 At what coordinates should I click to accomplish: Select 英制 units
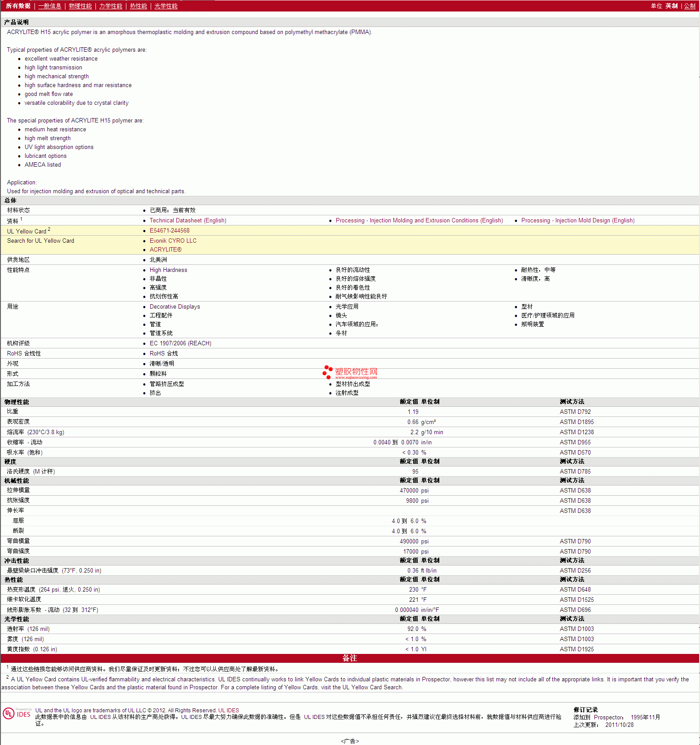click(x=671, y=6)
